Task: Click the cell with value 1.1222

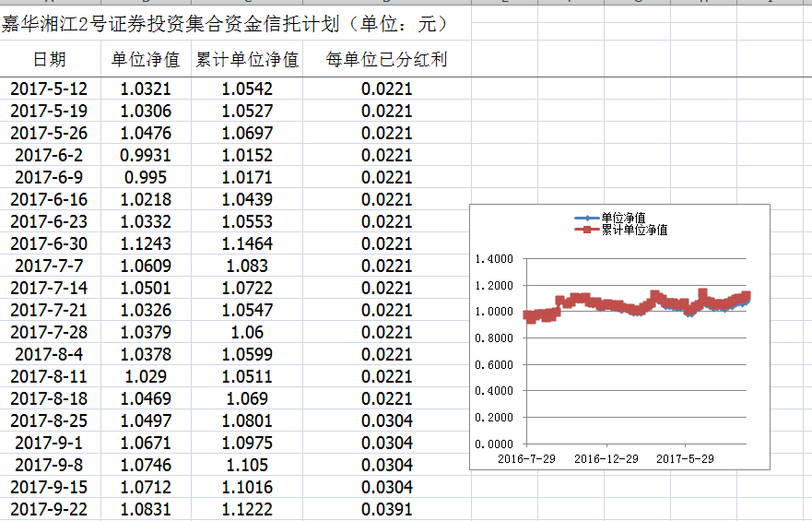Action: pos(247,509)
